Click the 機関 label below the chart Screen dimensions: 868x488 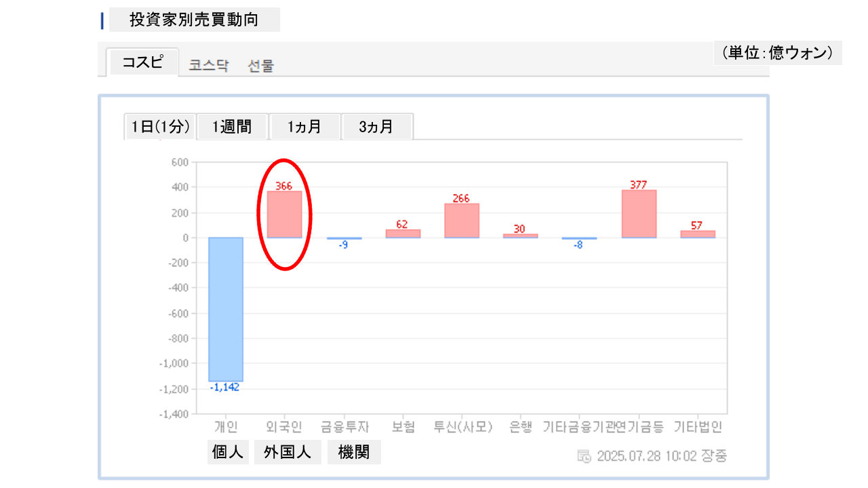[x=354, y=453]
